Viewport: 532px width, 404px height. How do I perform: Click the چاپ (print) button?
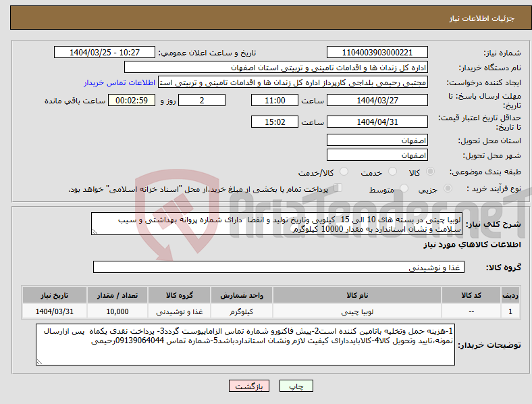296,386
